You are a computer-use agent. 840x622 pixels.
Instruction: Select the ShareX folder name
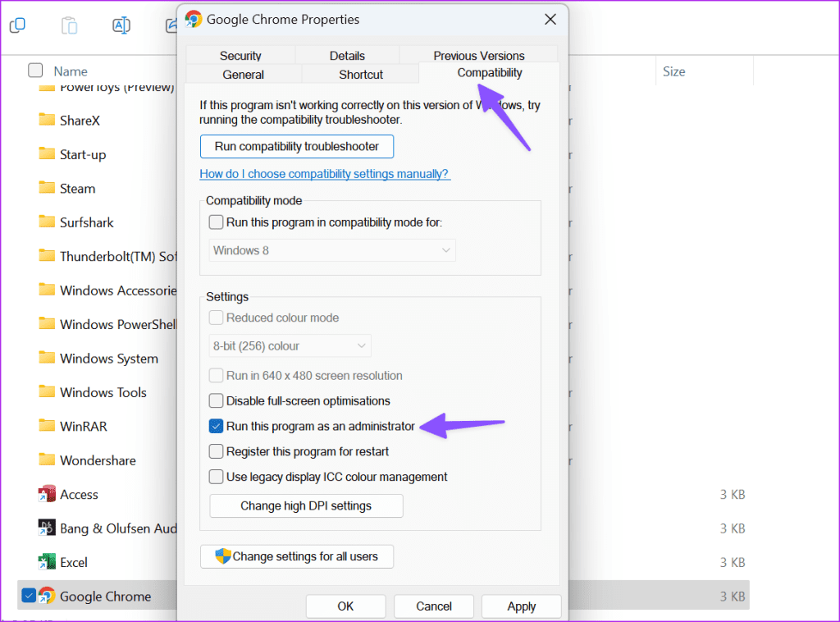point(80,120)
